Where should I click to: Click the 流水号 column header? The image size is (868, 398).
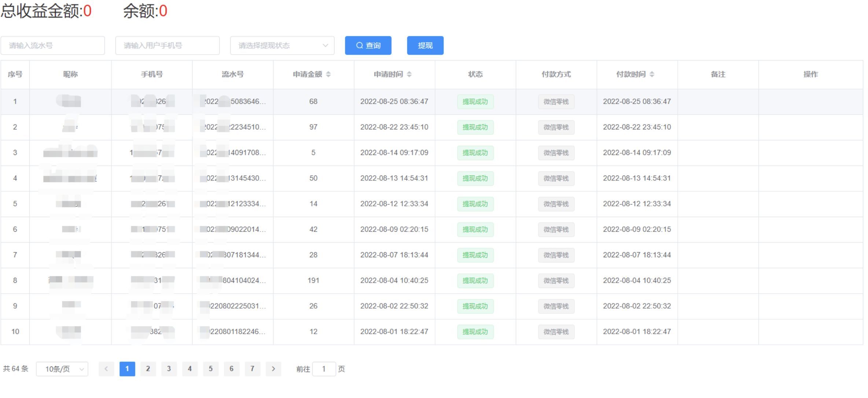[x=233, y=74]
